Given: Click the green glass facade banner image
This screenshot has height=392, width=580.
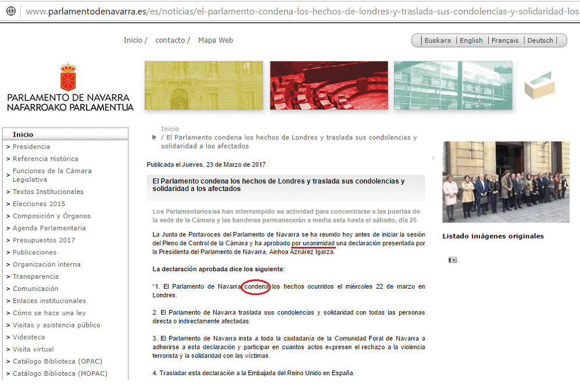Looking at the screenshot, I should (453, 85).
